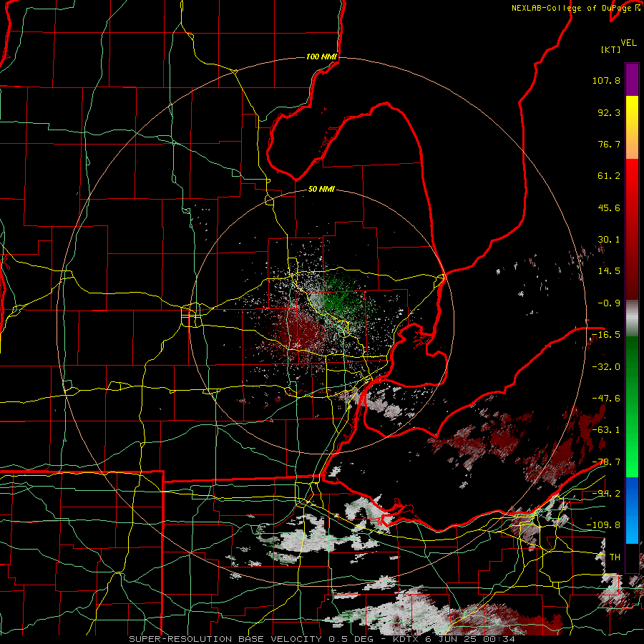The image size is (644, 644).
Task: Select the 76.7 velocity scale value
Action: pyautogui.click(x=609, y=144)
